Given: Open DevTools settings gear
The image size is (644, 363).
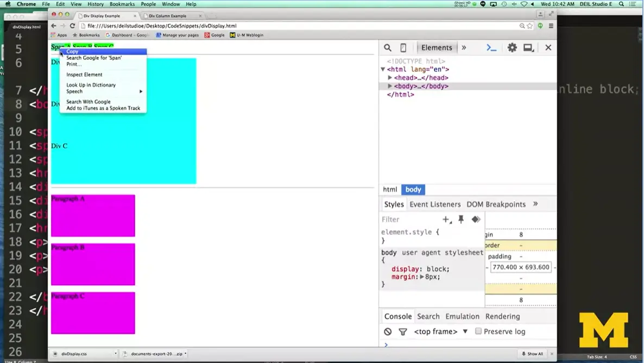Looking at the screenshot, I should click(x=512, y=48).
